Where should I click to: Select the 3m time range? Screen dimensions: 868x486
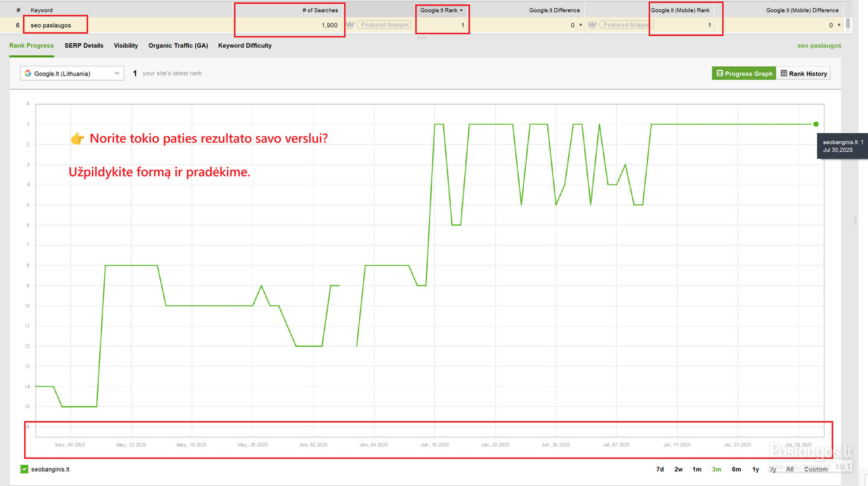(716, 469)
